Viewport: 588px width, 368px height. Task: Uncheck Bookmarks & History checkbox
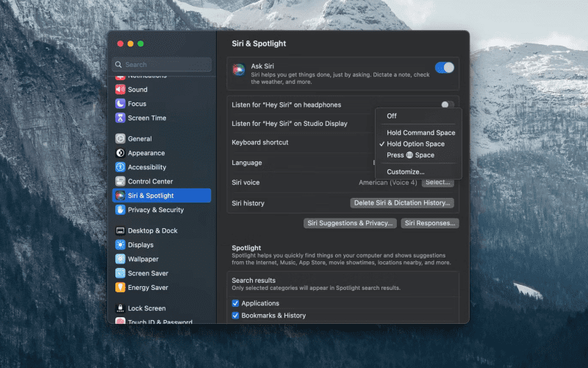click(x=235, y=316)
